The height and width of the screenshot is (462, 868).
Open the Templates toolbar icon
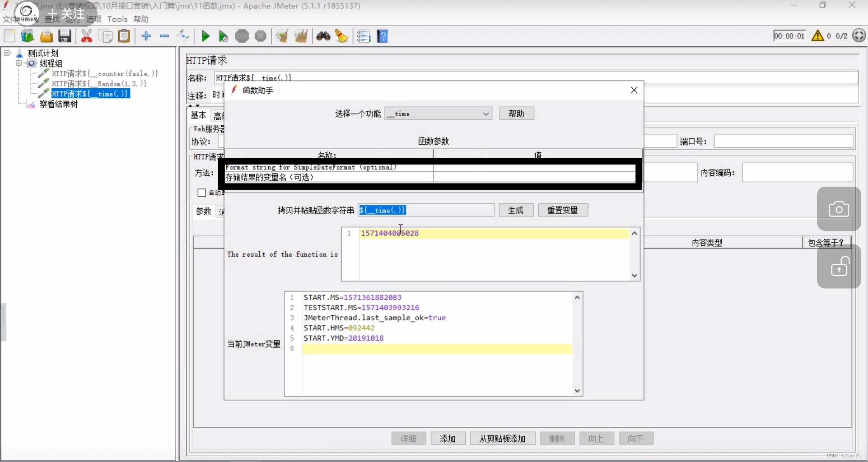pyautogui.click(x=28, y=36)
